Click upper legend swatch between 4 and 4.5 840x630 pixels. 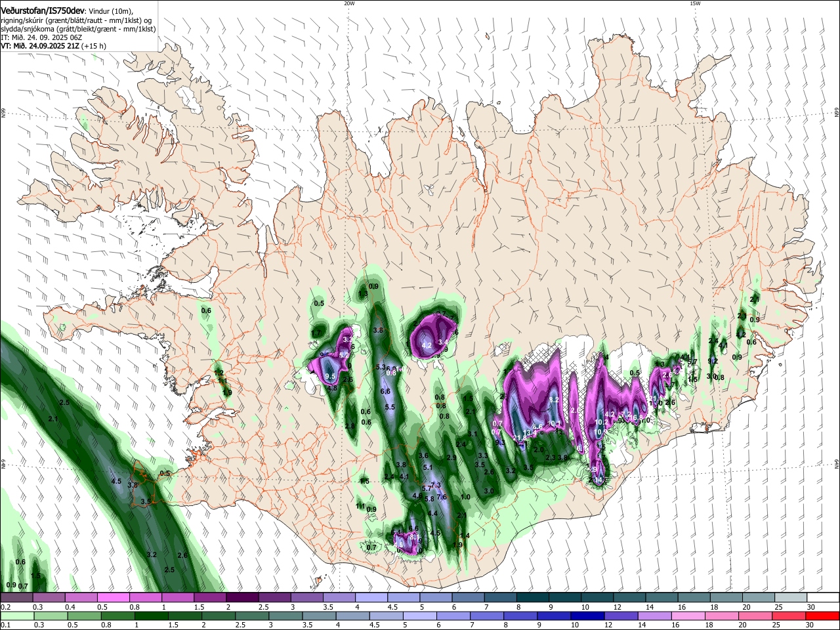coord(371,598)
